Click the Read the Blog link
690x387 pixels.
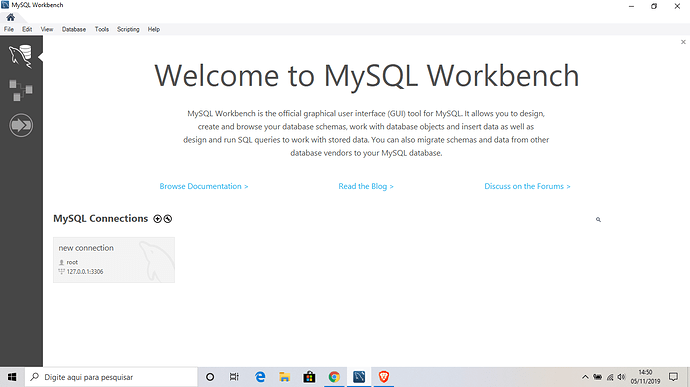coord(366,186)
